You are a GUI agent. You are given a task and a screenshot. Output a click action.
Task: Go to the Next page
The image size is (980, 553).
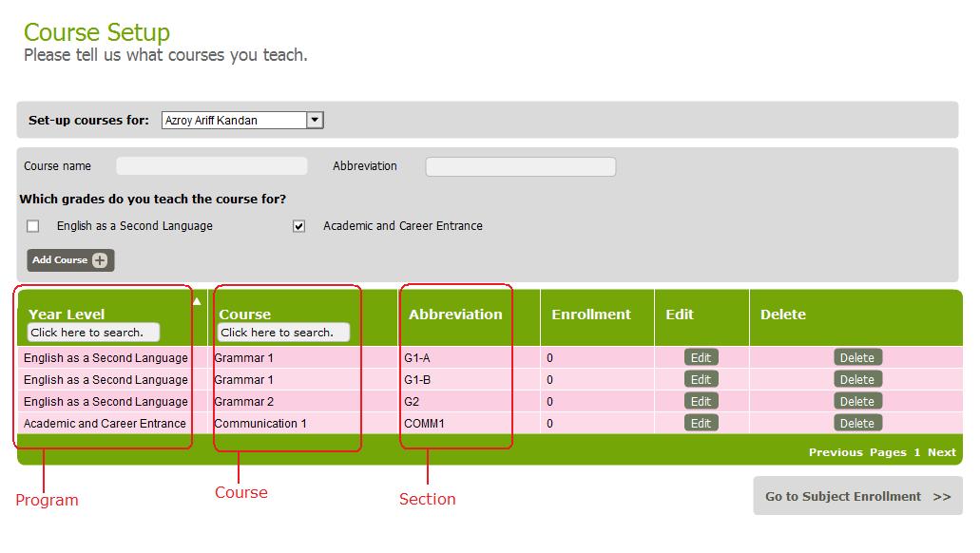click(x=941, y=452)
